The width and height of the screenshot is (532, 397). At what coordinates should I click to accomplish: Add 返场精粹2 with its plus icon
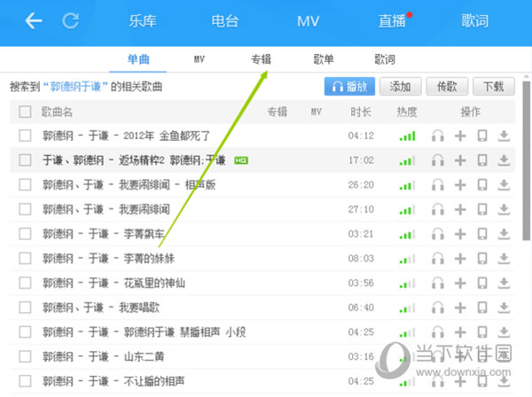point(460,160)
